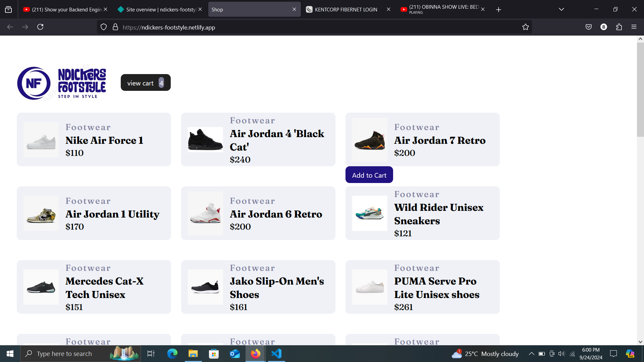This screenshot has width=644, height=362.
Task: Switch to KENTCORP FIBERNET LOGIN tab
Action: pos(345,9)
